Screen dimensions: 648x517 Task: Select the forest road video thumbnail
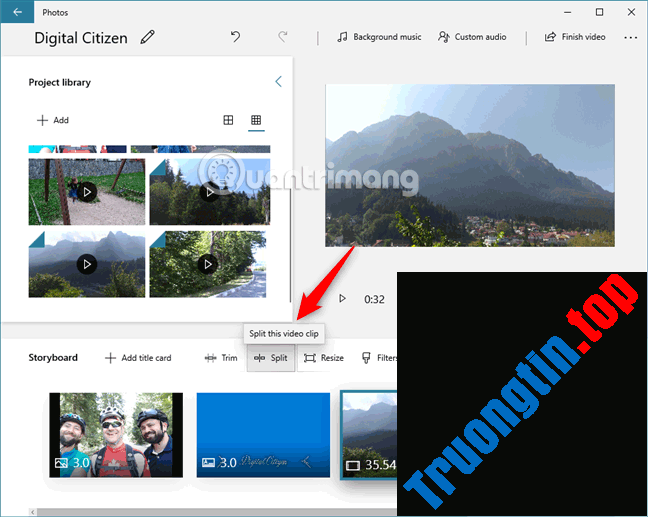tap(208, 264)
